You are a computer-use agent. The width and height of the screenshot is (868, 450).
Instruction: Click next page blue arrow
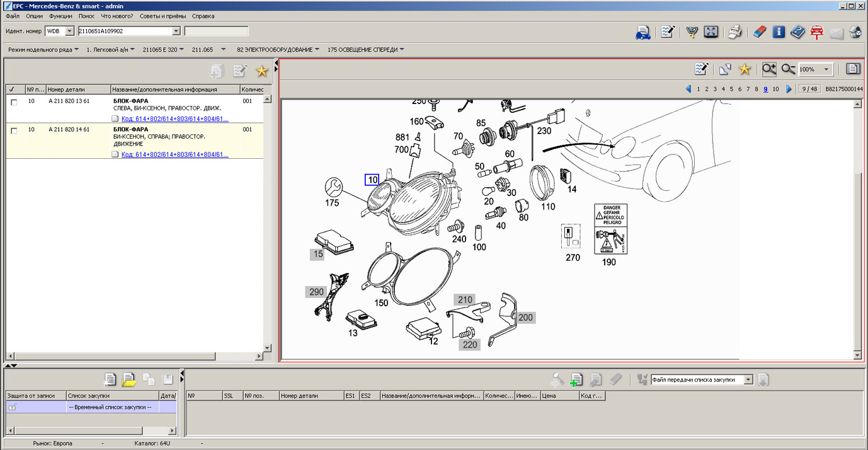pyautogui.click(x=789, y=89)
